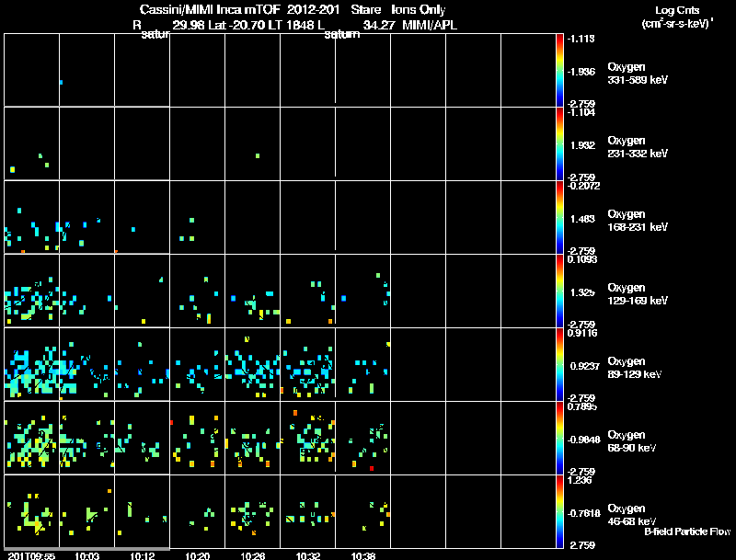Click the colorbar value "-0.2072"
This screenshot has height=560, width=736.
(x=583, y=186)
